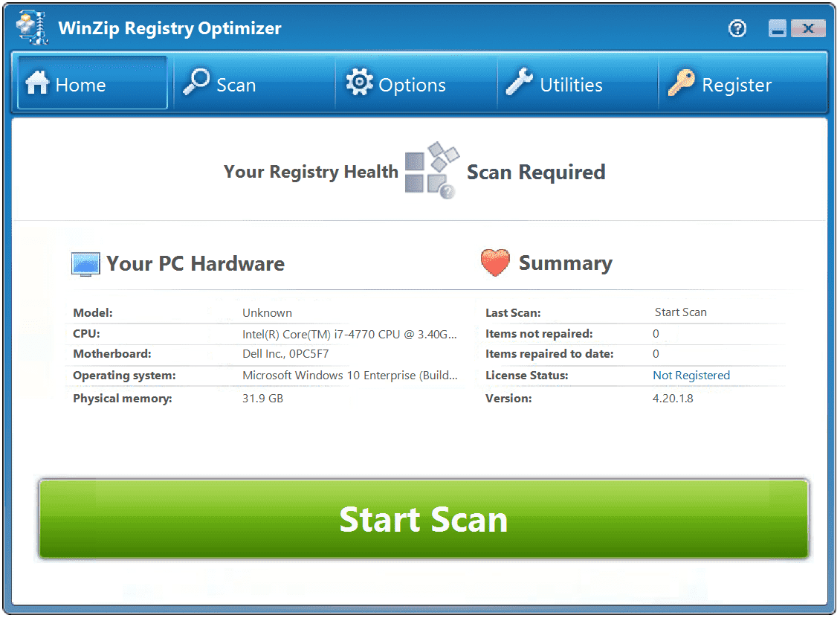This screenshot has width=840, height=618.
Task: Click the WinZip Registry Optimizer logo icon
Action: [32, 27]
